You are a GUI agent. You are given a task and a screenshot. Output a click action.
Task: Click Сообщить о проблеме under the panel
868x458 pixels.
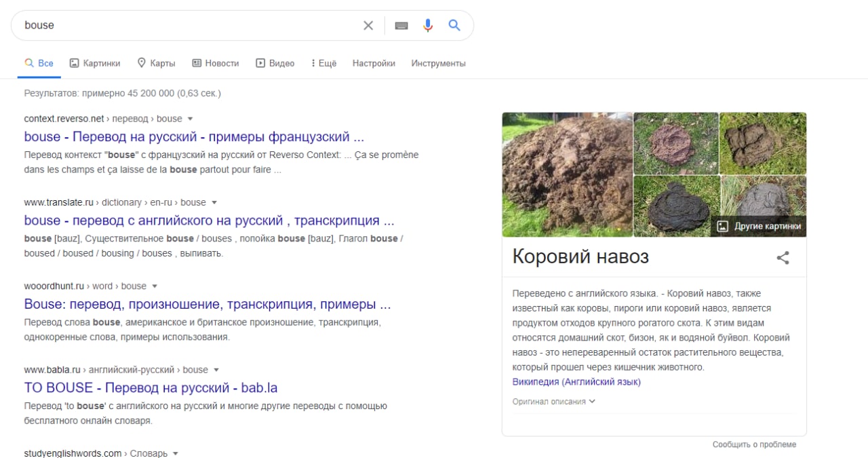click(x=754, y=444)
